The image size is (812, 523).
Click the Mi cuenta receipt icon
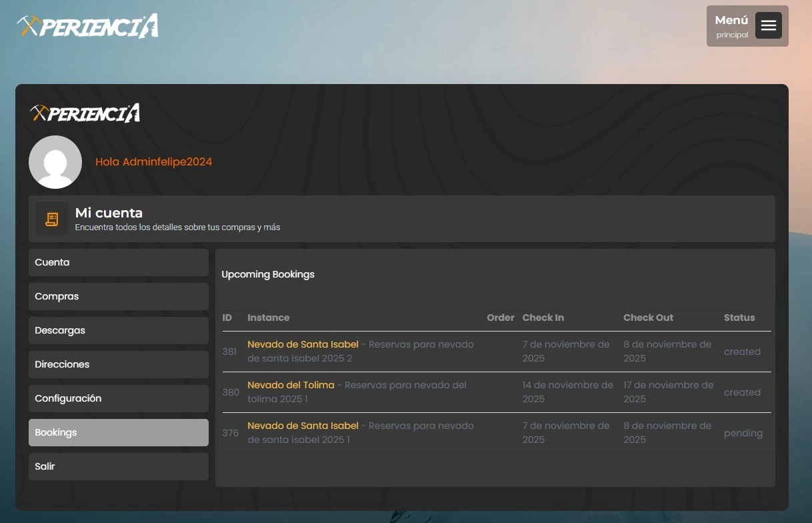click(52, 219)
